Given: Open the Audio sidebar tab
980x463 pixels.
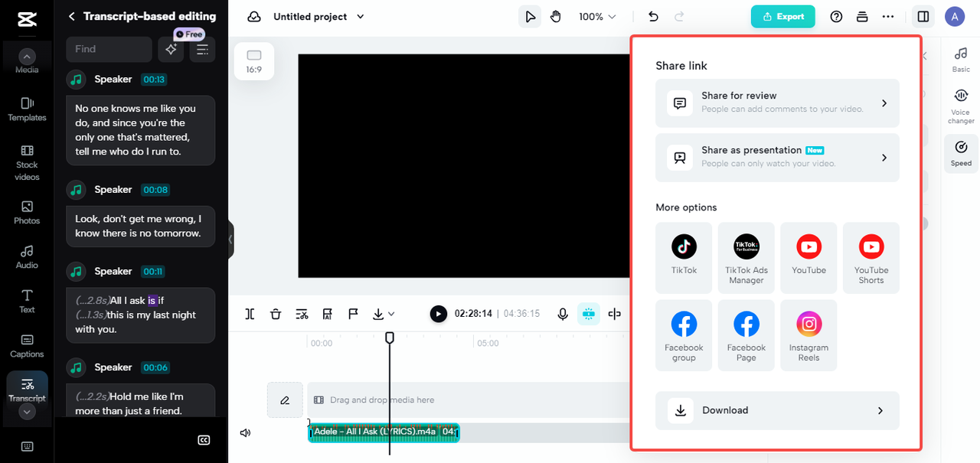Looking at the screenshot, I should click(27, 257).
